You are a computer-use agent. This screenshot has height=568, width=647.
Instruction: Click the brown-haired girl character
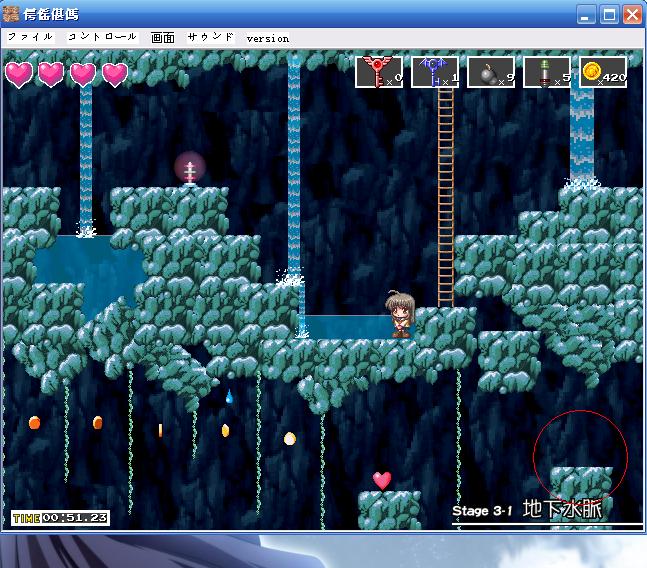[x=400, y=314]
